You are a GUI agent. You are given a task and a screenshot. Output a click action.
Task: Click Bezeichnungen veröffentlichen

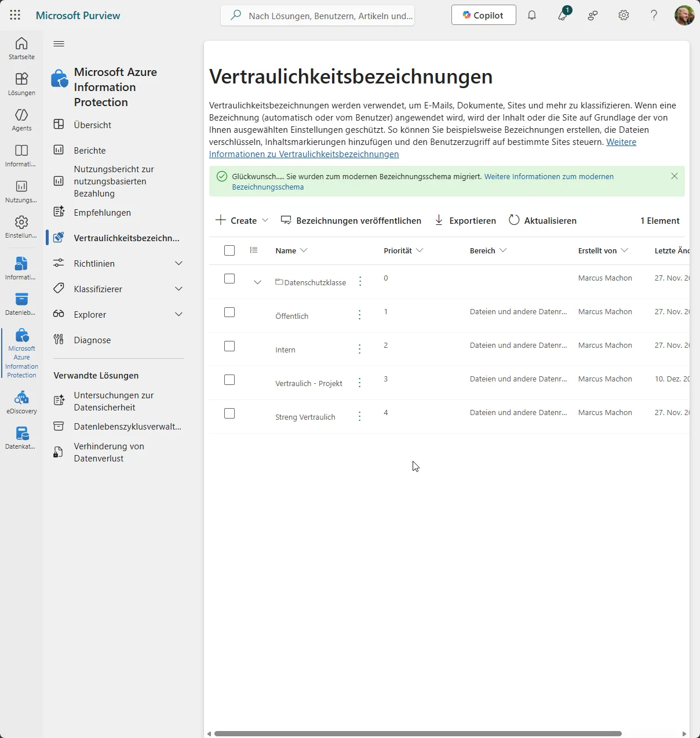351,220
